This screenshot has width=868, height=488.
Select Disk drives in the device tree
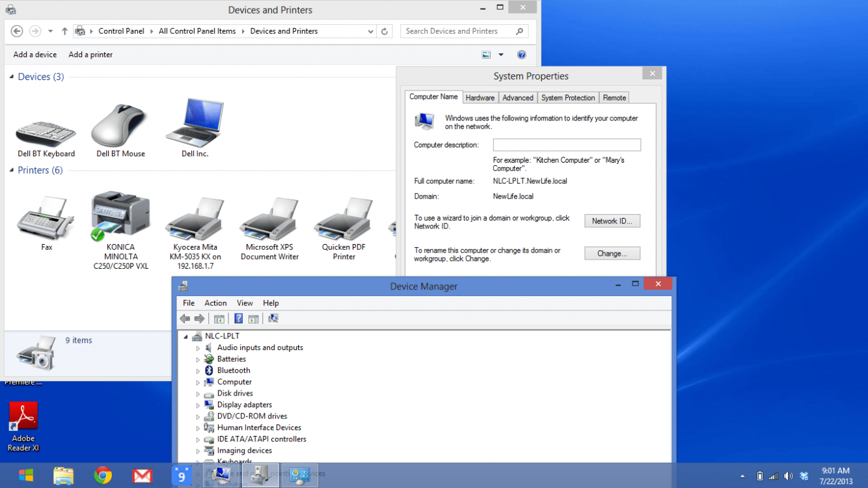coord(235,394)
